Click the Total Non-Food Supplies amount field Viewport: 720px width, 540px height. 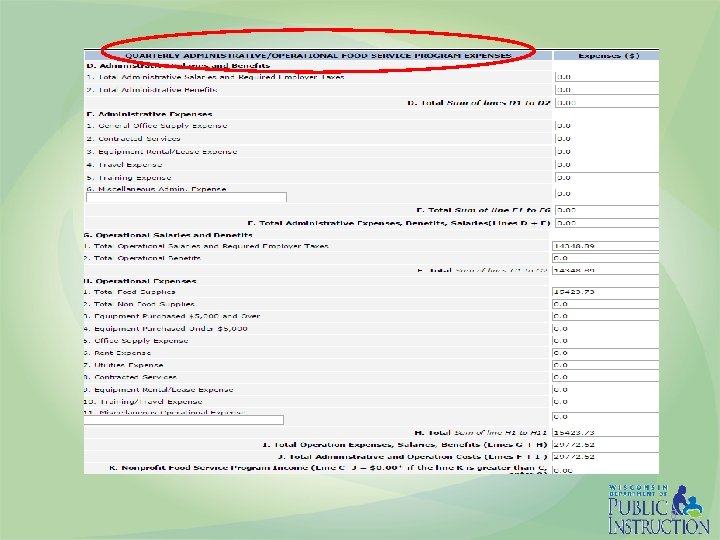click(605, 304)
